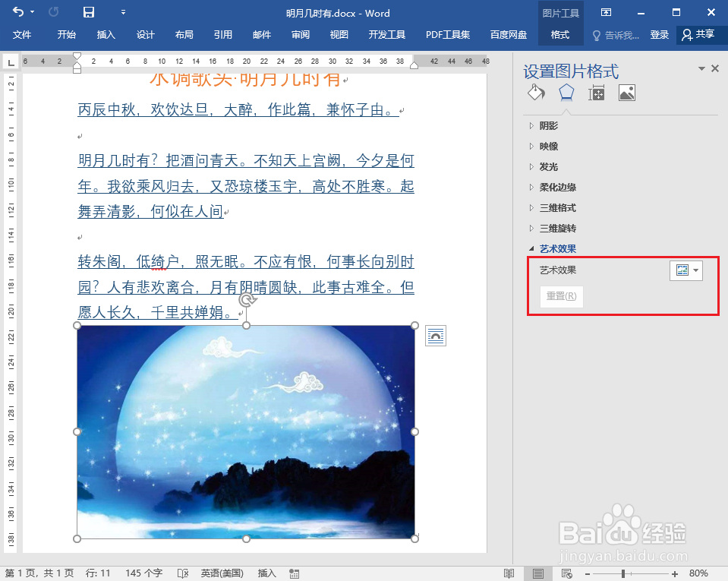The image size is (728, 581).
Task: Click the 插入 mode indicator in status bar
Action: point(266,573)
